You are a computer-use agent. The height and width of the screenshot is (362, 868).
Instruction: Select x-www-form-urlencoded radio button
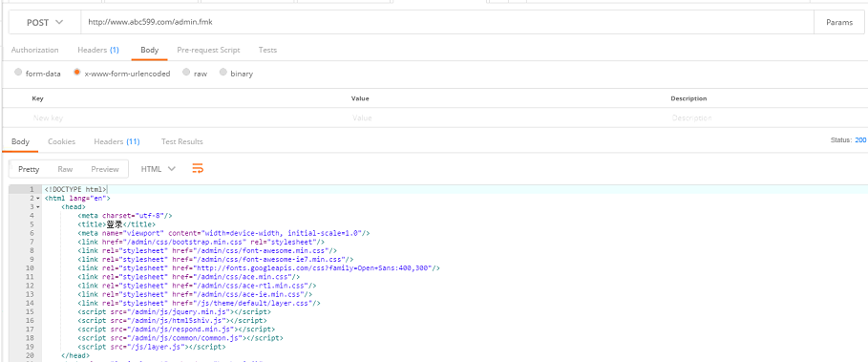click(77, 73)
